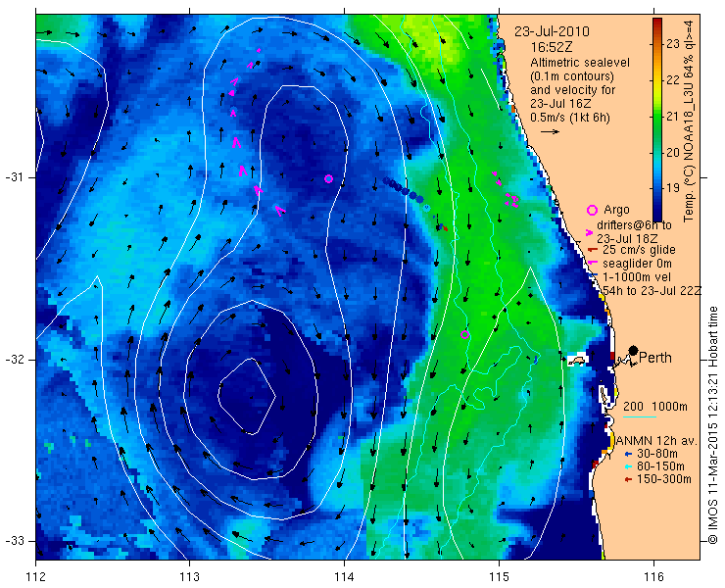
Task: Click the center of the innermost eddy contour
Action: 247,397
